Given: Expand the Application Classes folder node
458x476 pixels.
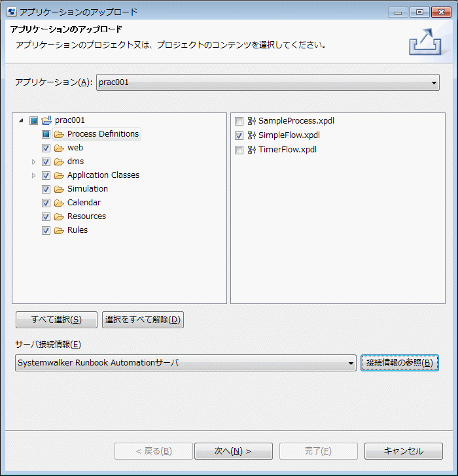Looking at the screenshot, I should pos(34,175).
